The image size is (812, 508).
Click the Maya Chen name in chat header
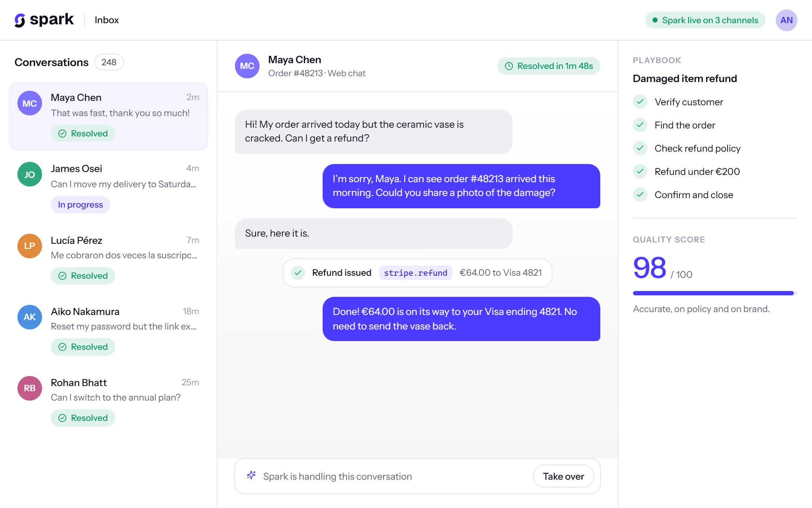(295, 60)
